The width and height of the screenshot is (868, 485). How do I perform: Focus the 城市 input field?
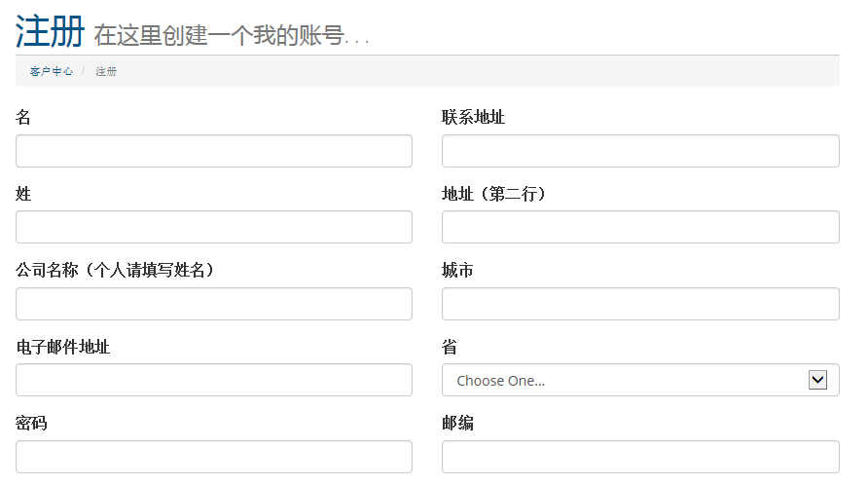tap(640, 304)
